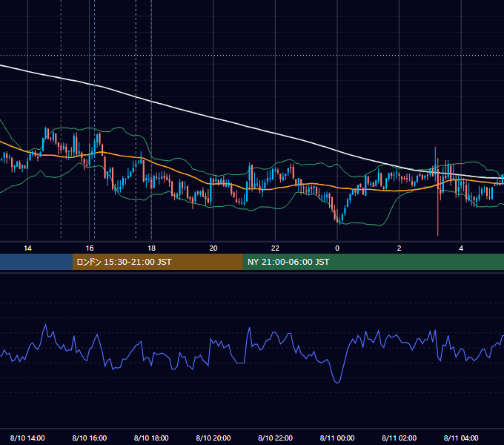Click the "22" hour label on the time axis
The width and height of the screenshot is (504, 445).
click(x=275, y=248)
